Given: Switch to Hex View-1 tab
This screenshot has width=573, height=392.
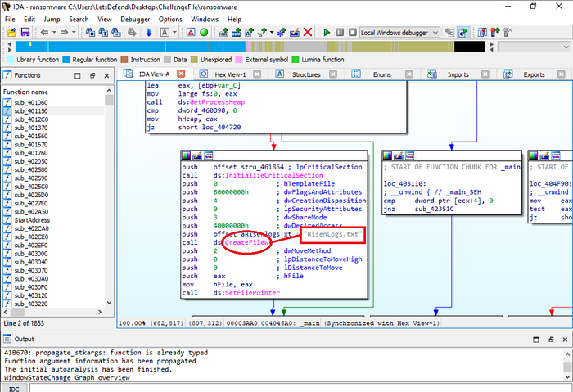Looking at the screenshot, I should pos(230,74).
